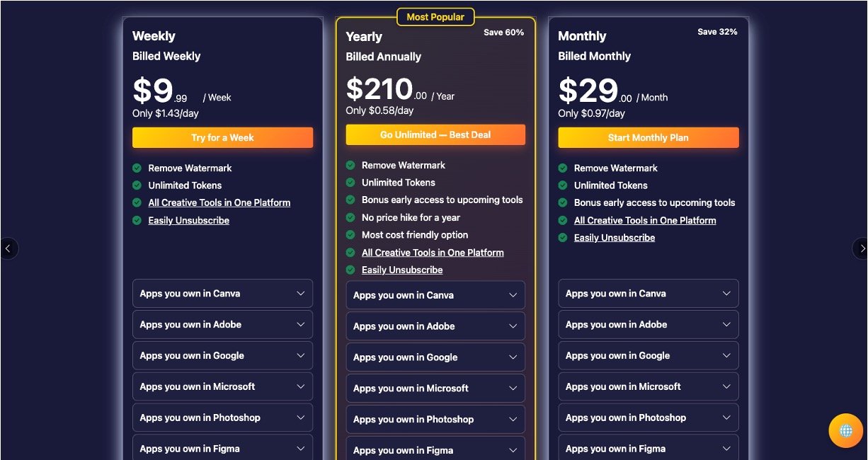Click the check icon beside No price hike
The image size is (868, 460).
coord(350,217)
